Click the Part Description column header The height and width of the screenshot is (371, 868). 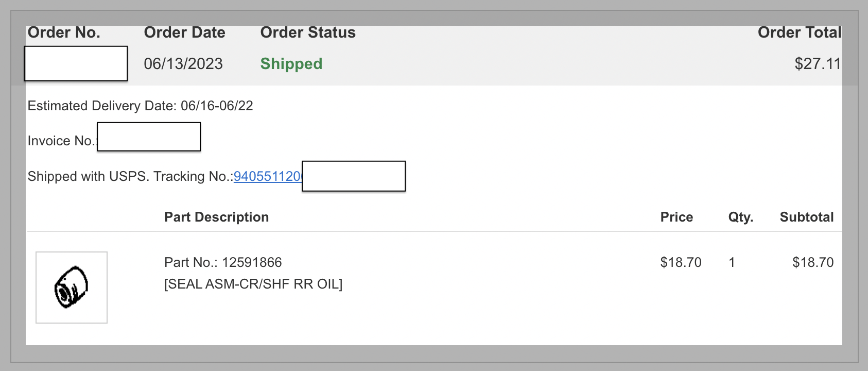click(x=216, y=217)
